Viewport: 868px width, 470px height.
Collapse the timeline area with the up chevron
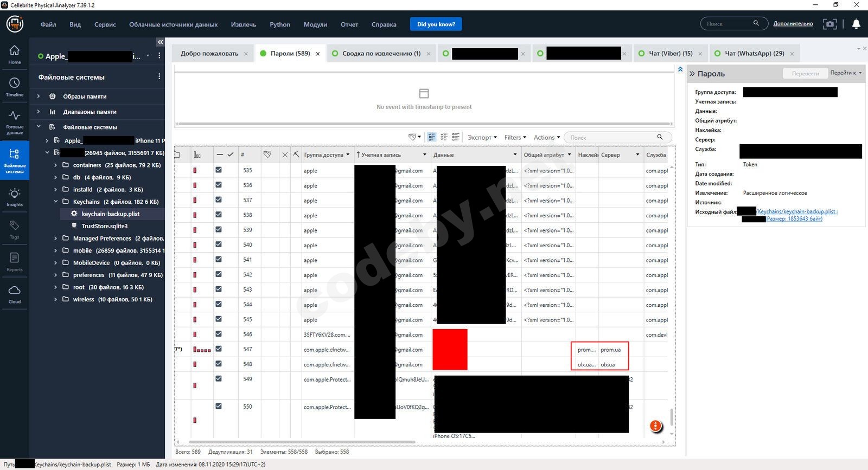[x=680, y=69]
